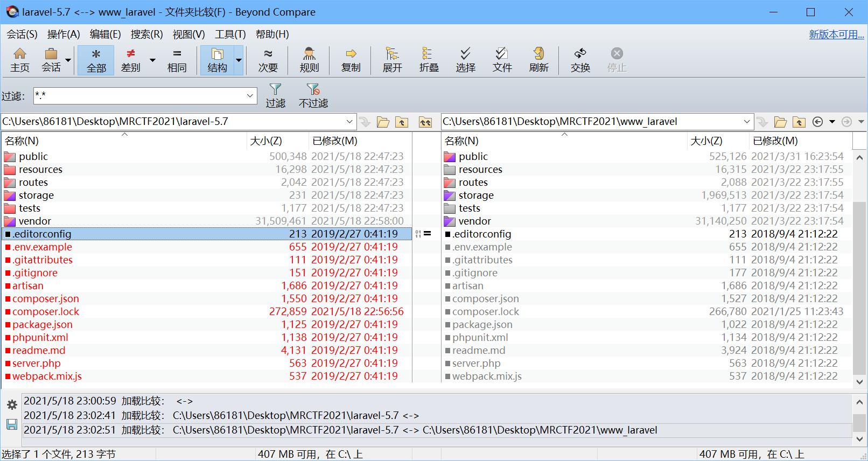Click the Files (文件) toolbar button
The image size is (868, 461).
502,60
